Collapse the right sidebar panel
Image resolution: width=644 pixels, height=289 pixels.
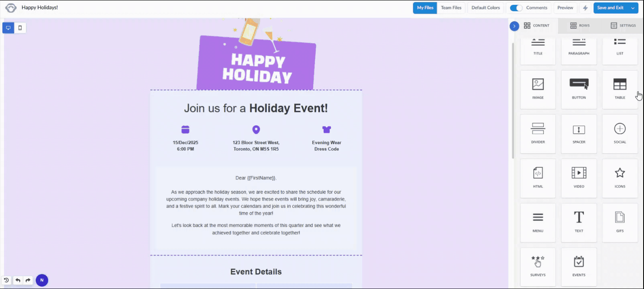click(x=514, y=26)
